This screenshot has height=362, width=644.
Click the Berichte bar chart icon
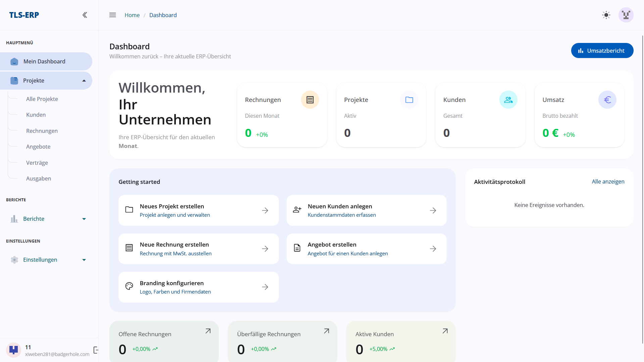(14, 219)
